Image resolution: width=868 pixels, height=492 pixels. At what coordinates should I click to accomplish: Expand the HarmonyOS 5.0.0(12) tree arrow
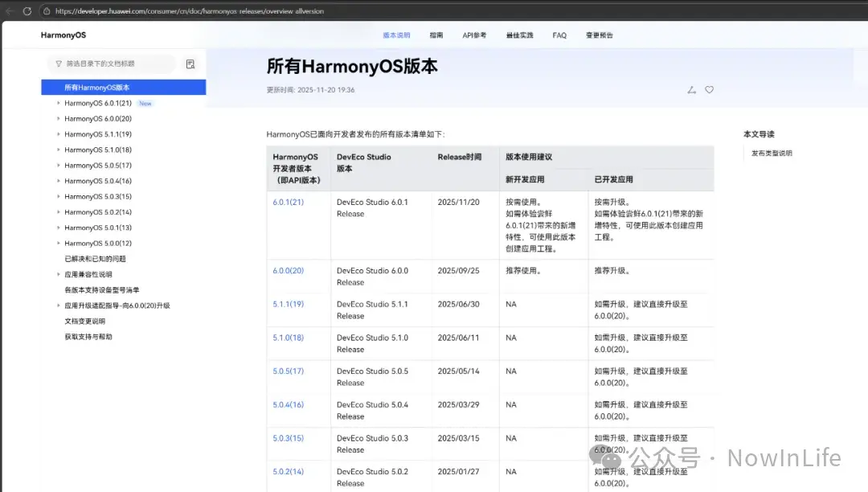click(x=58, y=243)
